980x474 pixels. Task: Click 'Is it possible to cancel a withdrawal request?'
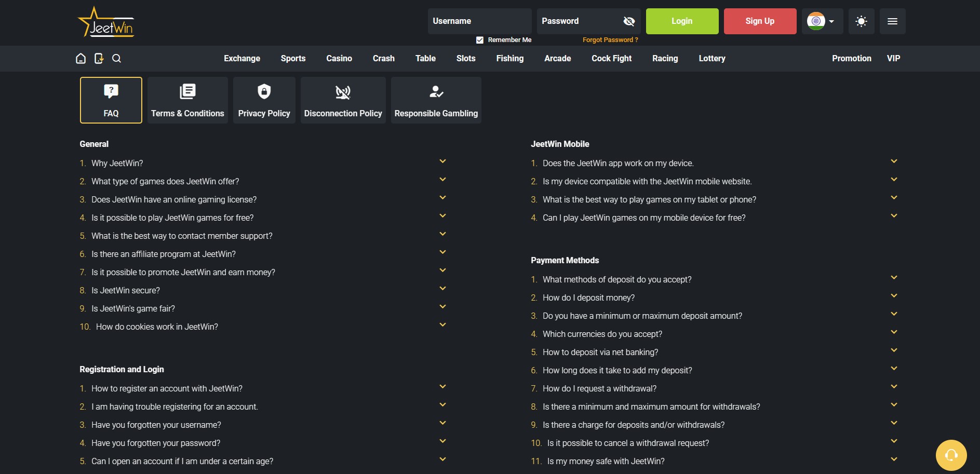click(x=628, y=443)
